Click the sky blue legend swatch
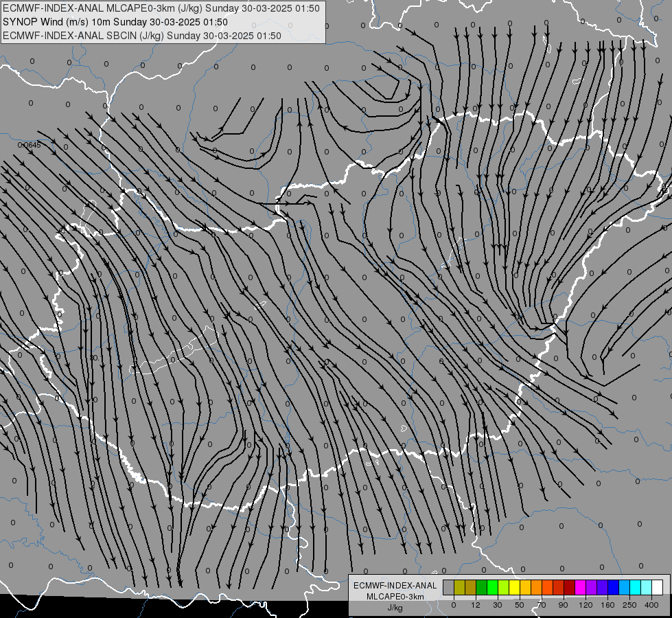The image size is (672, 618). point(625,587)
